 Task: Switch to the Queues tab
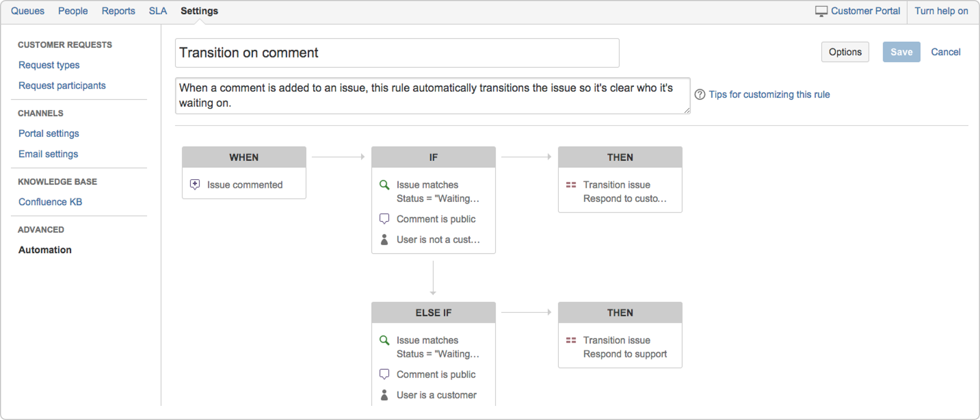pyautogui.click(x=28, y=11)
